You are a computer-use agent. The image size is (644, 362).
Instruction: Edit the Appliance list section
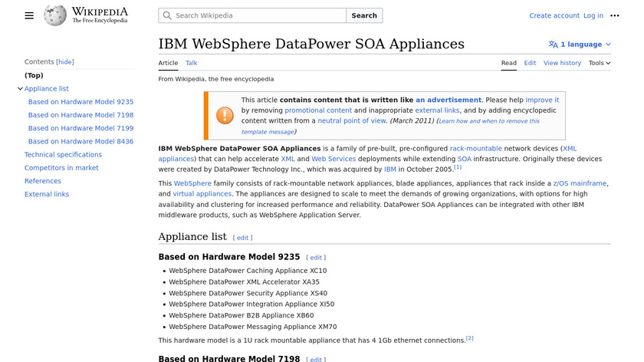click(242, 238)
